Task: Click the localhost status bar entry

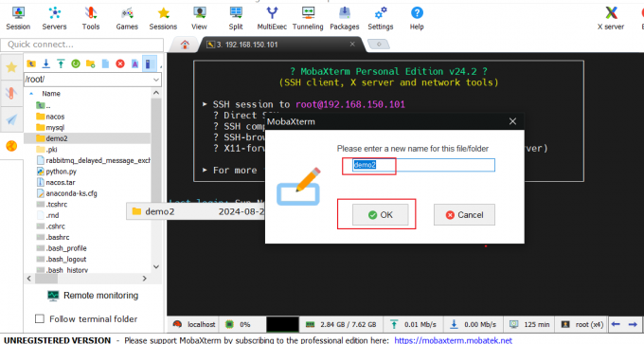Action: click(193, 324)
